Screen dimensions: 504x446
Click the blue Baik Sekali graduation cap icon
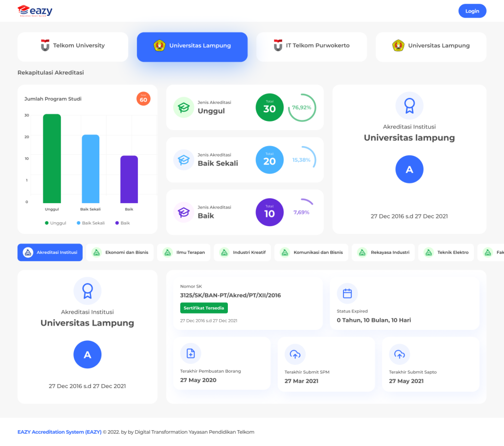click(x=184, y=160)
